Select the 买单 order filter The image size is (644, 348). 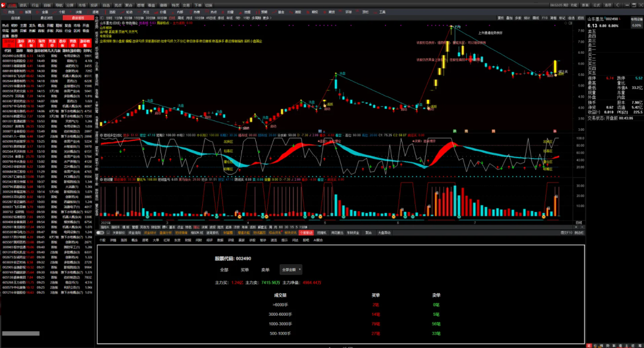tap(244, 270)
